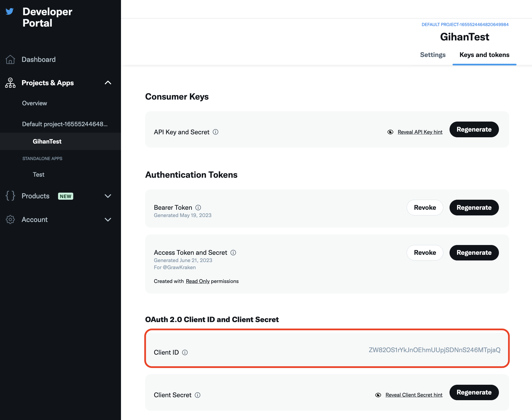Click the Reveal Client Secret hint link
532x420 pixels.
click(414, 395)
